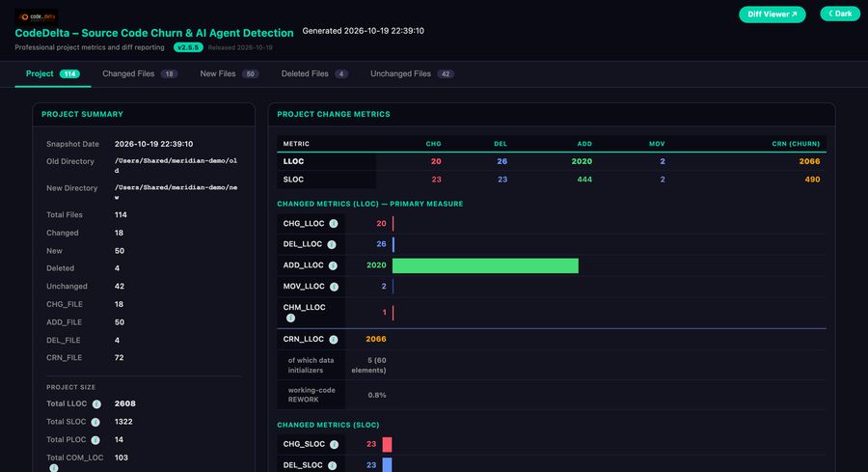Click the CRN (CHURN) column header
Screen dimensions: 868x472
point(796,144)
